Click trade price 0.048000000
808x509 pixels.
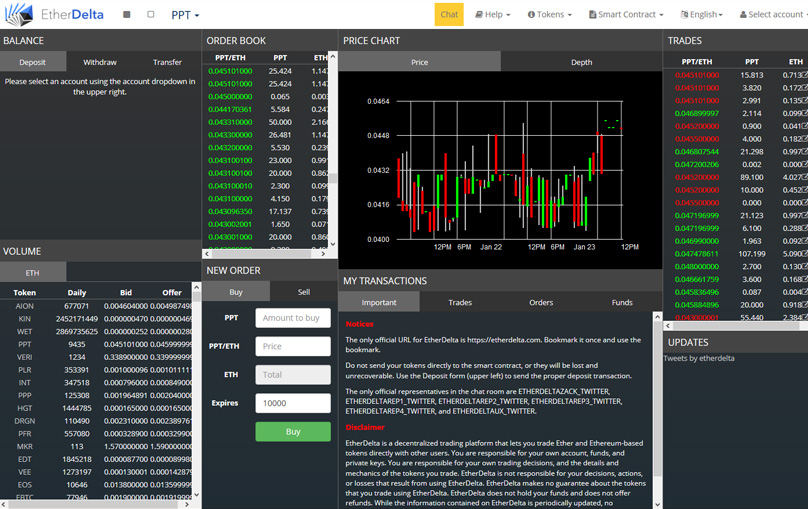[x=697, y=267]
